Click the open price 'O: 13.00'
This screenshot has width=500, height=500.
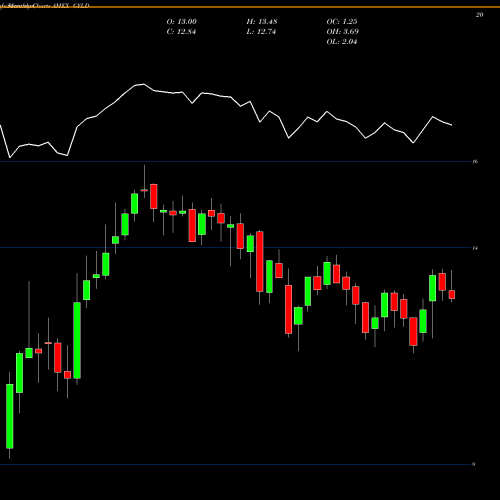coord(181,22)
